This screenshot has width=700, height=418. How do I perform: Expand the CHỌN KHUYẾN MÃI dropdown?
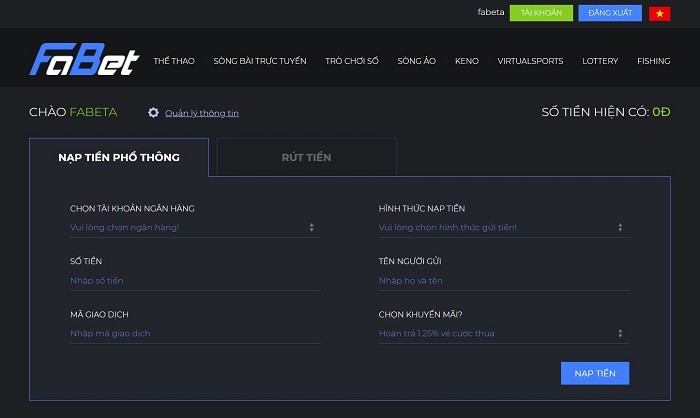(504, 334)
